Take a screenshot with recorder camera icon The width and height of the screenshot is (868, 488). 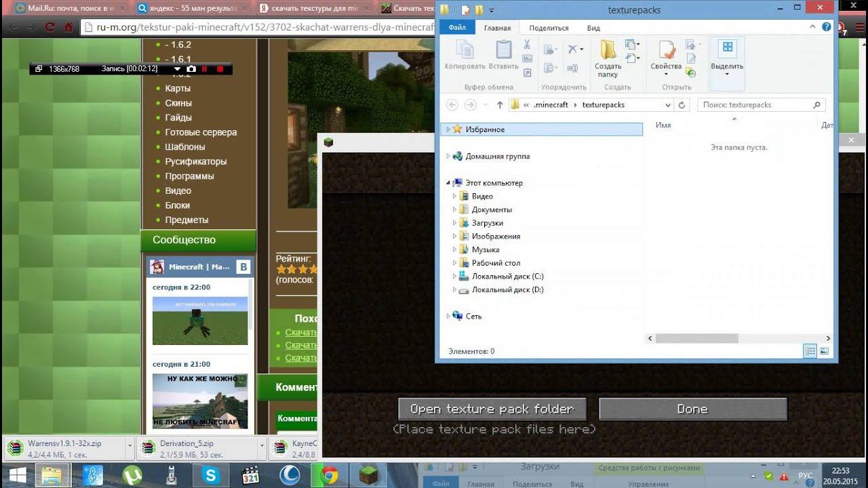pyautogui.click(x=191, y=69)
